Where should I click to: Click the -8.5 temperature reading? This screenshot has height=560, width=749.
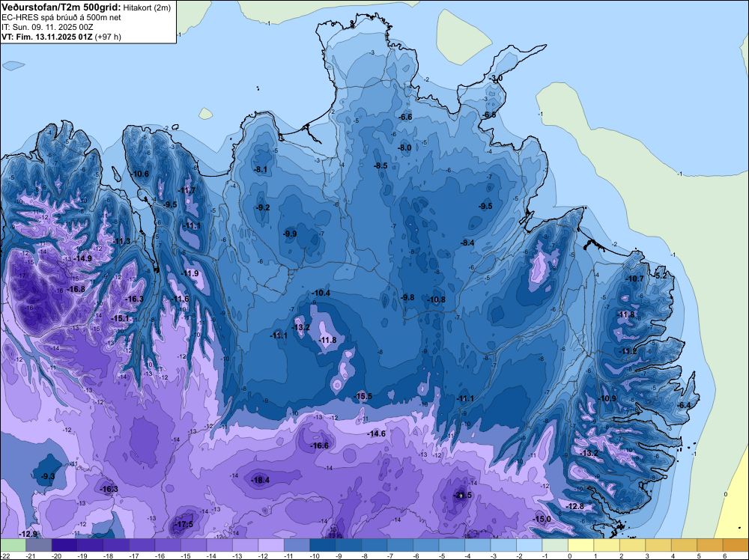(x=380, y=165)
